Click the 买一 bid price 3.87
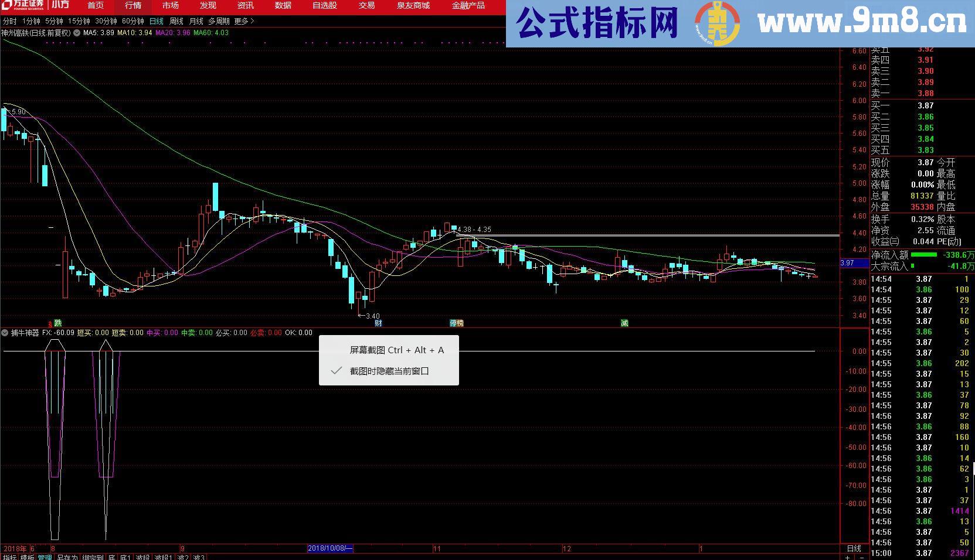Image resolution: width=975 pixels, height=560 pixels. 925,105
